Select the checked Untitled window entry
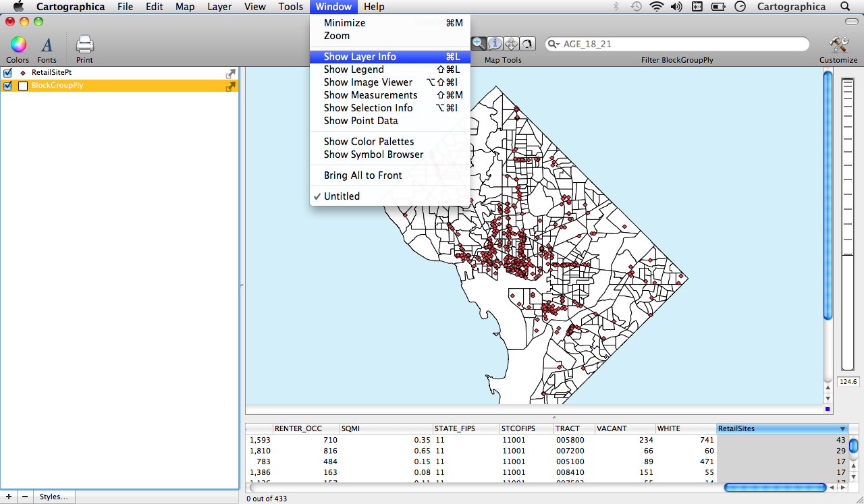 (x=342, y=196)
